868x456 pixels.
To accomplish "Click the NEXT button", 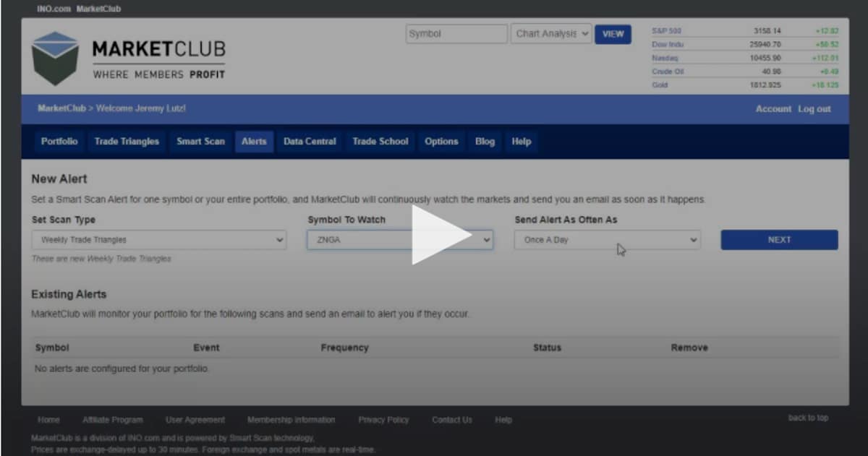I will (x=779, y=240).
